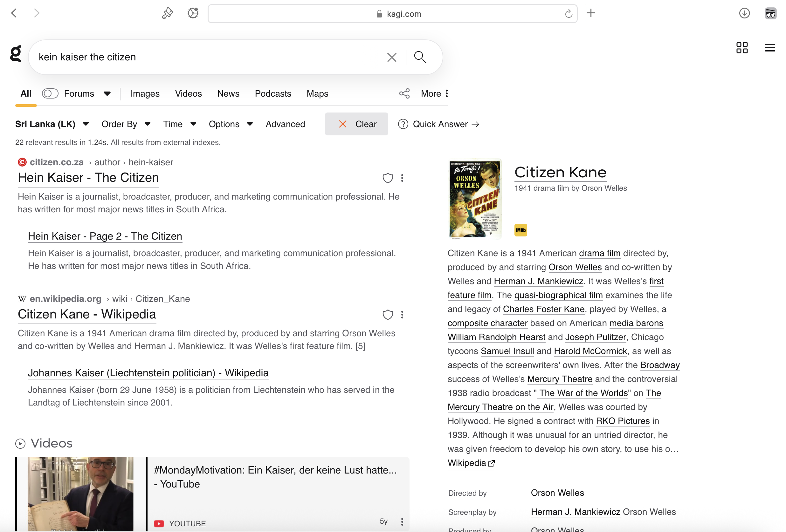Expand the Time filter dropdown

(x=180, y=124)
